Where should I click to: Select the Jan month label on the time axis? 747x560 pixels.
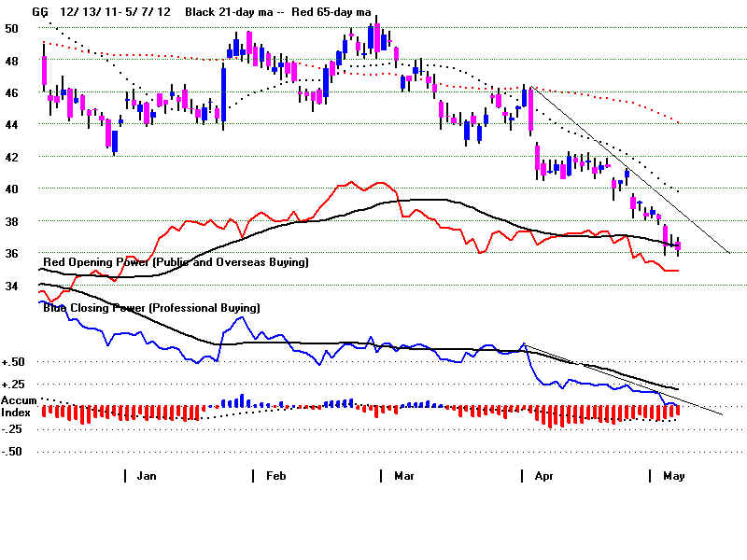coord(147,476)
